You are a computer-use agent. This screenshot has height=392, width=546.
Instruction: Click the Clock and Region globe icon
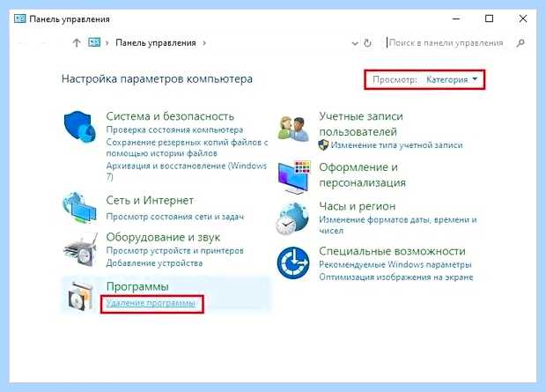292,218
